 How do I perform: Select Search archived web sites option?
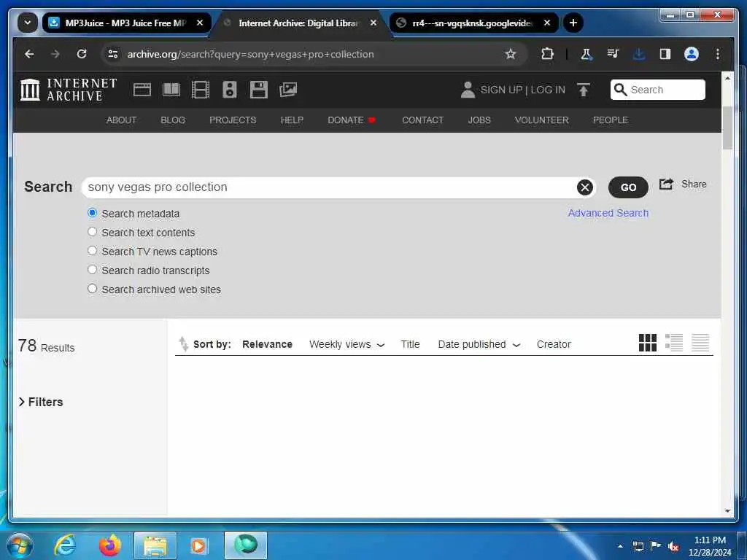click(x=93, y=289)
